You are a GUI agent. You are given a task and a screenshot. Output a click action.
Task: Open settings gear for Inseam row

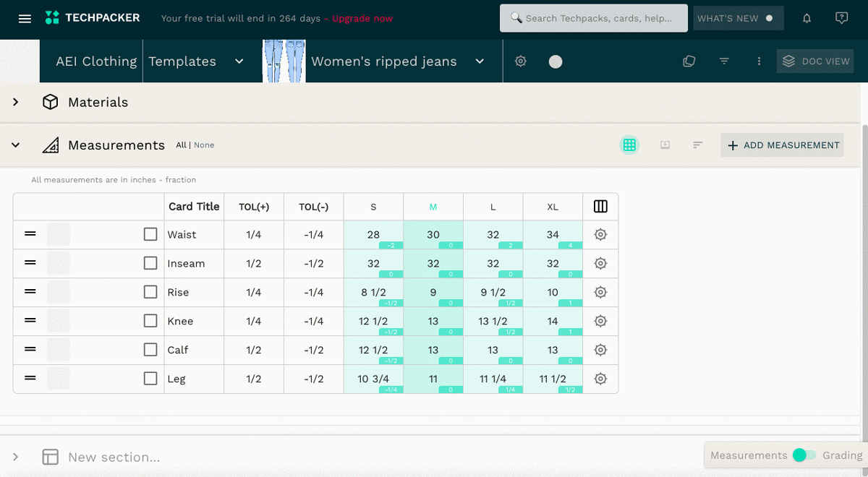(x=600, y=264)
